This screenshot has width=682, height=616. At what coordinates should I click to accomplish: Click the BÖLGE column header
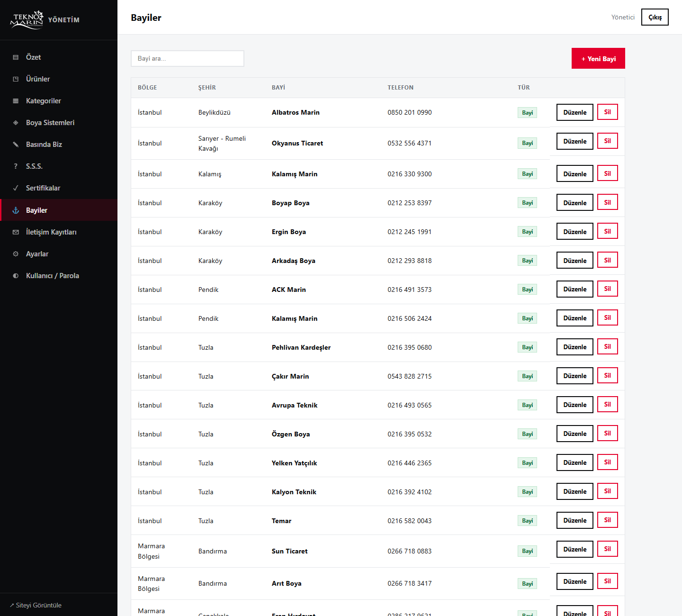(x=147, y=88)
